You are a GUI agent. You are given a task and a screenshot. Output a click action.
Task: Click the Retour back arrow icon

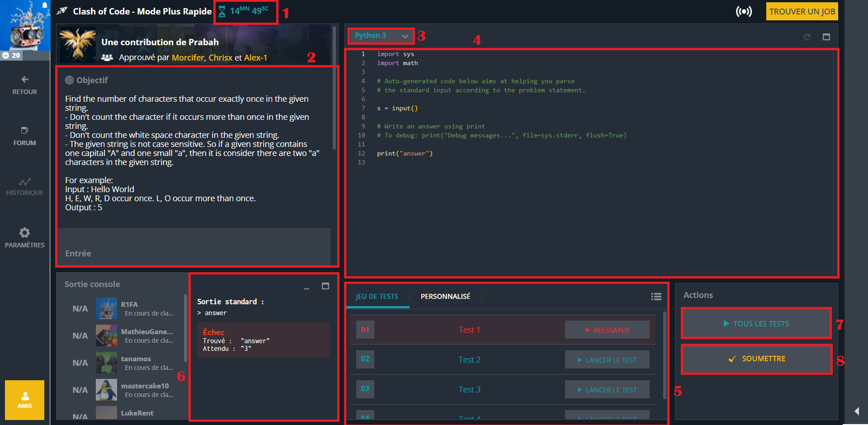click(25, 80)
